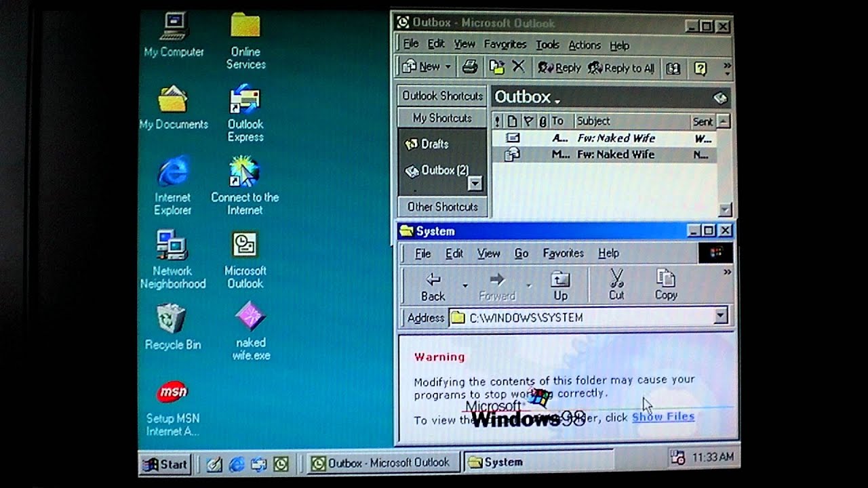Click Reply button in Outlook
This screenshot has width=868, height=488.
[559, 68]
